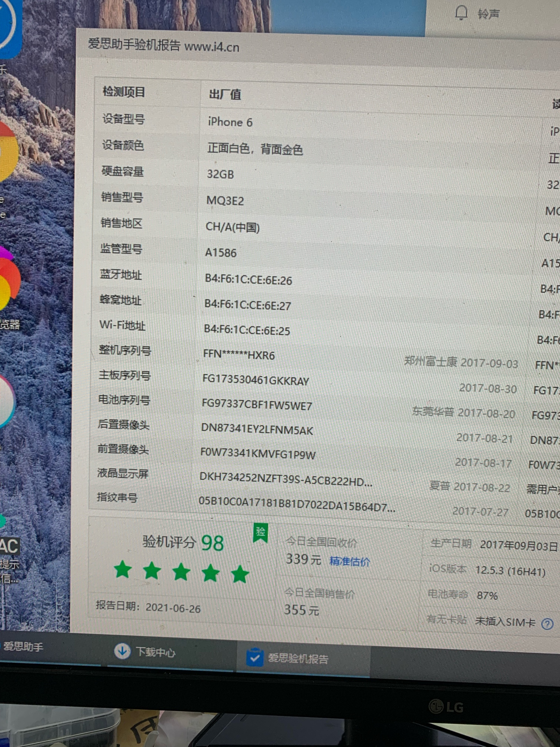The image size is (560, 747).
Task: Click the 未插入SIM卡 status text
Action: (505, 621)
